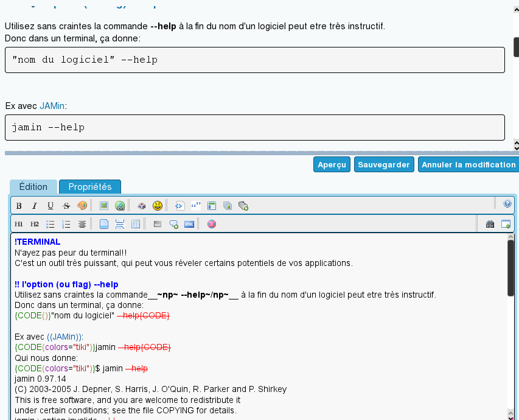519x420 pixels.
Task: Click the Aperçu preview button
Action: (332, 164)
